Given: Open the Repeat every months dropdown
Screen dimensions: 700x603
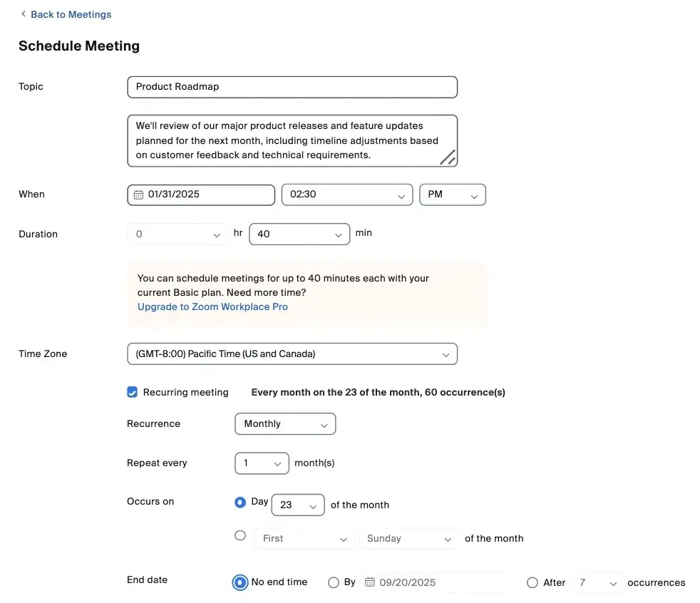Looking at the screenshot, I should pos(262,463).
